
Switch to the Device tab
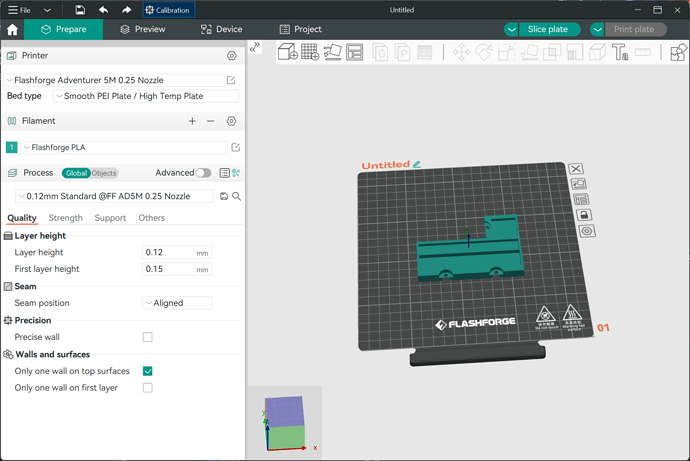[x=221, y=29]
